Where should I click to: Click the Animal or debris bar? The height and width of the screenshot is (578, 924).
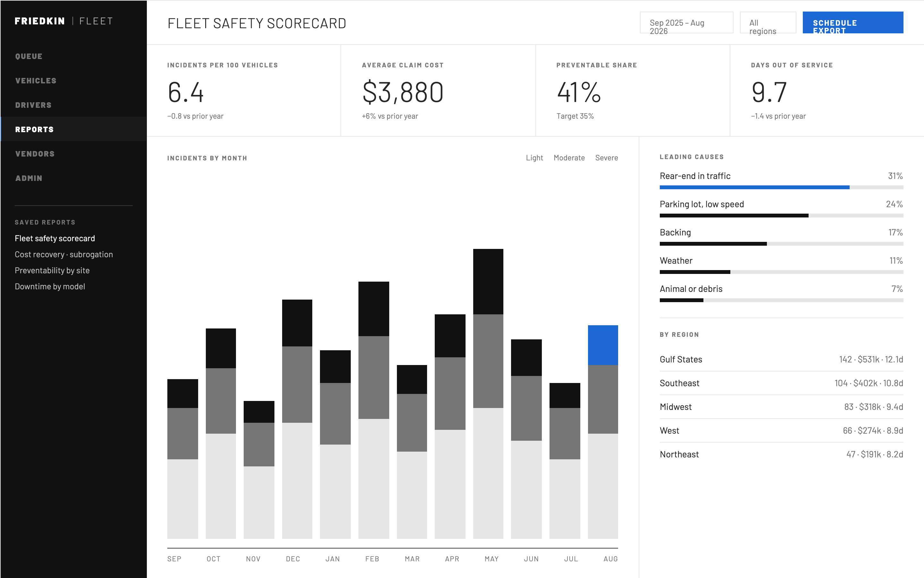coord(781,301)
